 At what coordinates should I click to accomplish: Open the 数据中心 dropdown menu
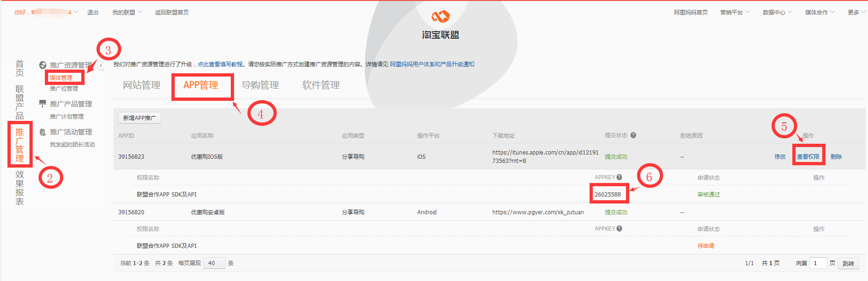tap(777, 12)
